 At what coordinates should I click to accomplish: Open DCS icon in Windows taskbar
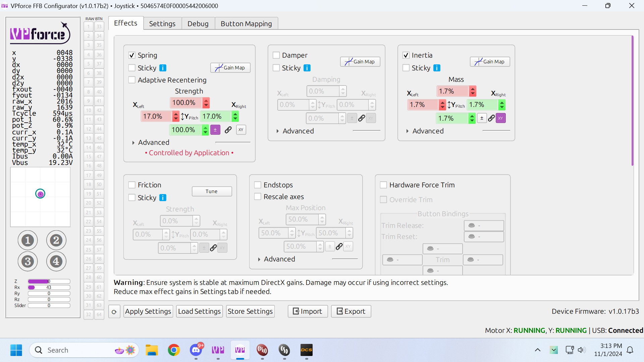click(x=306, y=350)
